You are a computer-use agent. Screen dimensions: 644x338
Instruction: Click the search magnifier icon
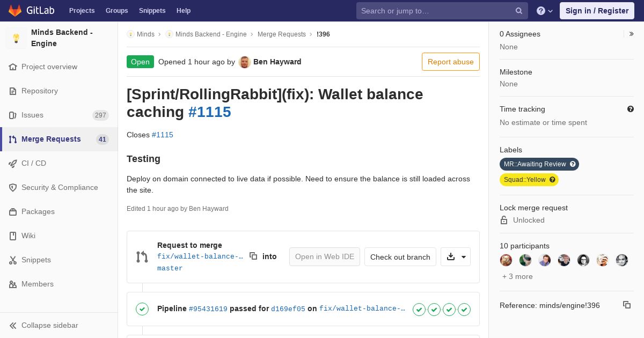pyautogui.click(x=519, y=11)
